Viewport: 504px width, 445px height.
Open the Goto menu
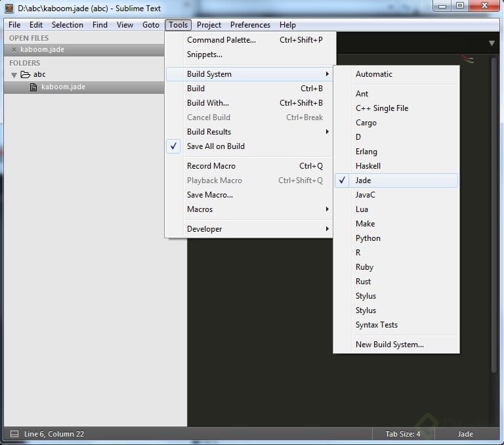tap(151, 25)
